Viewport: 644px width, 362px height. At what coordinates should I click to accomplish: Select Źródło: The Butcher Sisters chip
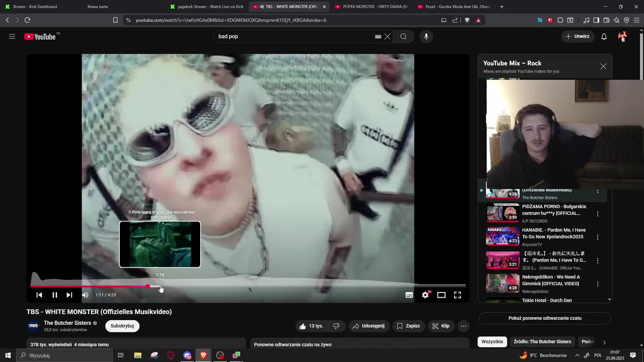click(542, 342)
